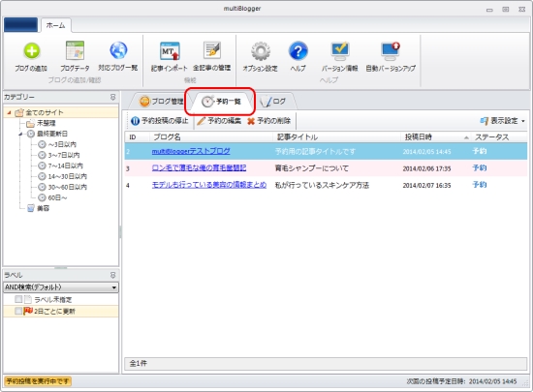
Task: Collapse the 全てのサイト tree node
Action: pyautogui.click(x=9, y=112)
